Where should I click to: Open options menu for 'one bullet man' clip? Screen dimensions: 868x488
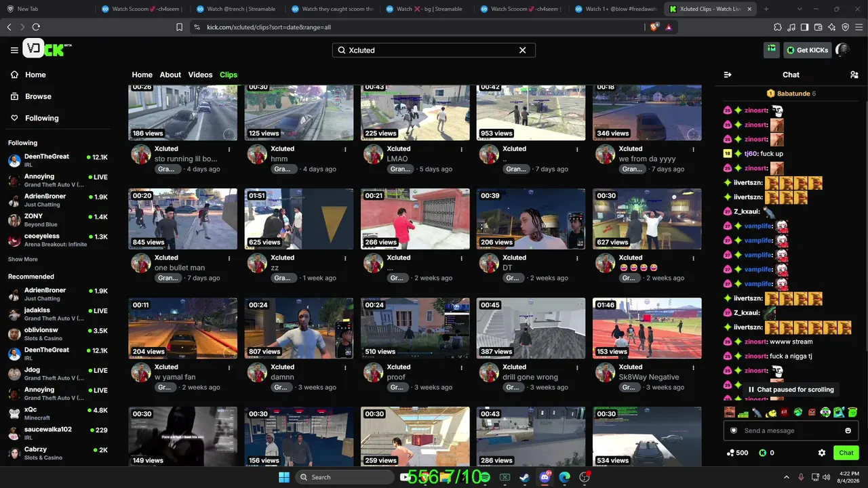[x=229, y=258]
